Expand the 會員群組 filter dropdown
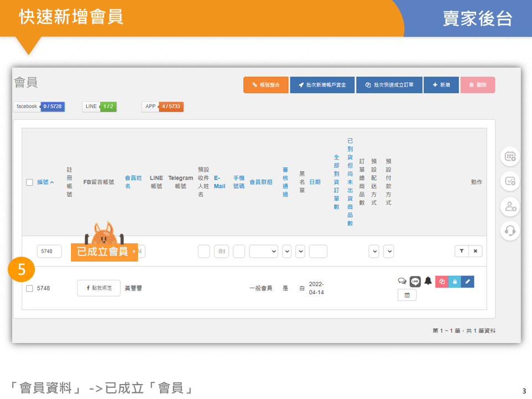Screen dimensions: 532x399 [x=263, y=252]
